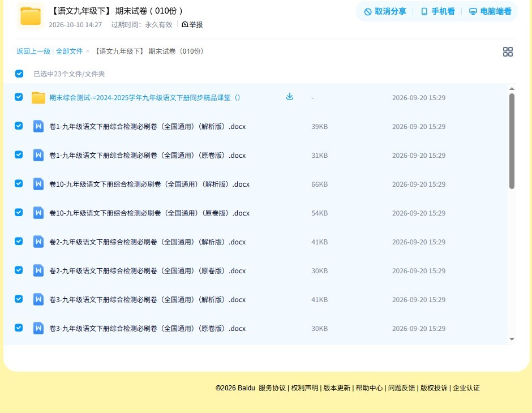The width and height of the screenshot is (532, 413).
Task: Open file 卷3 解析版 docx name
Action: click(x=148, y=299)
